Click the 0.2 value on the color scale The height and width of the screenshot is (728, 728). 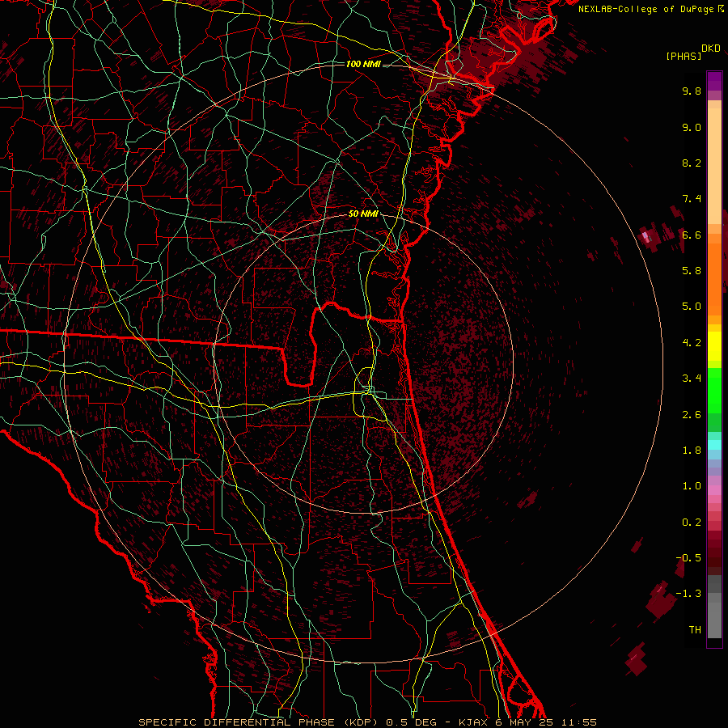click(x=692, y=523)
